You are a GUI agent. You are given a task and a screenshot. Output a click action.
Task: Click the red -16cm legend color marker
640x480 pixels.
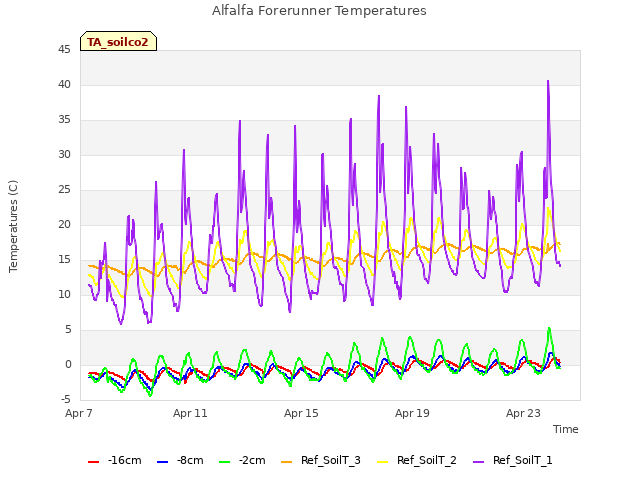point(93,462)
